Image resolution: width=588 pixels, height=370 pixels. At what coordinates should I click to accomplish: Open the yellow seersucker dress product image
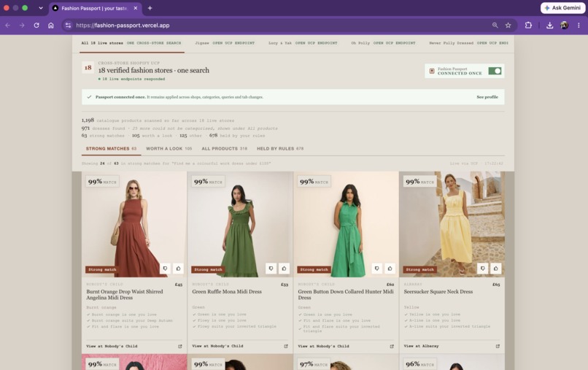coord(452,224)
